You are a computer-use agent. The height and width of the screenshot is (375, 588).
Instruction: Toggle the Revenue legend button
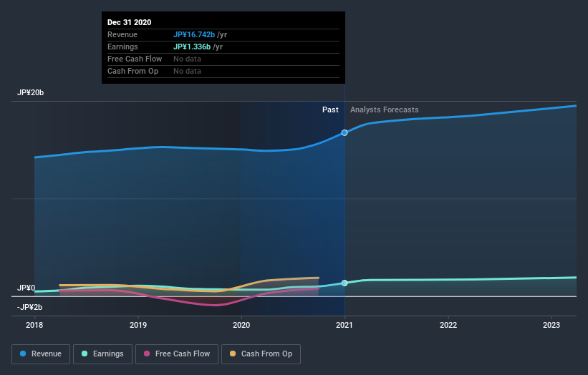41,354
